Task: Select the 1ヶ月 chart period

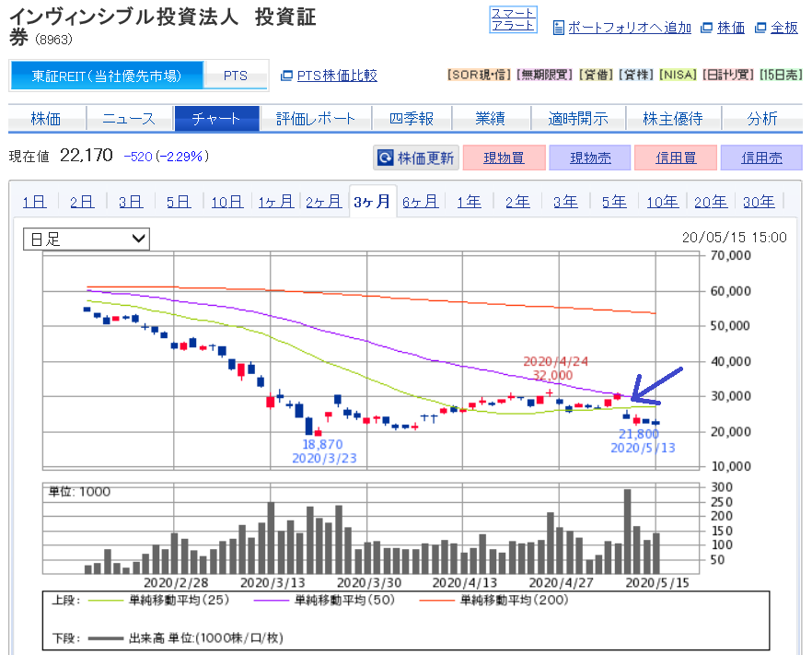Action: coord(276,202)
